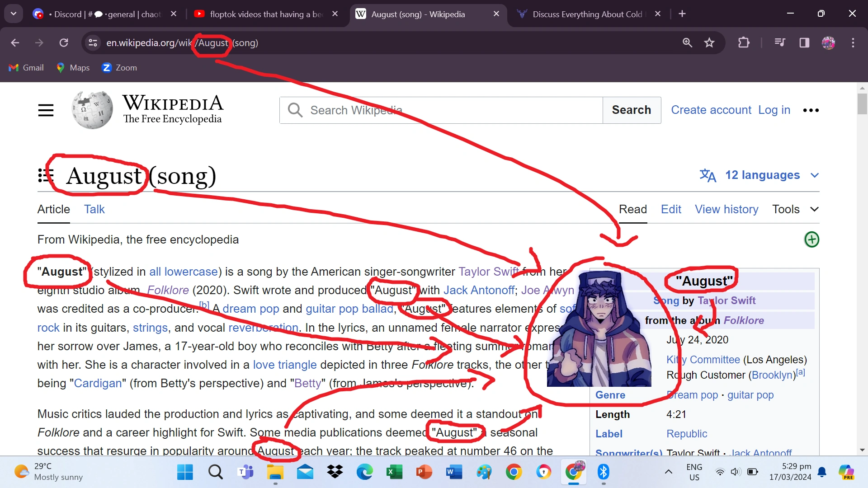Viewport: 868px width, 488px height.
Task: Expand the Tools menu chevron
Action: (815, 209)
